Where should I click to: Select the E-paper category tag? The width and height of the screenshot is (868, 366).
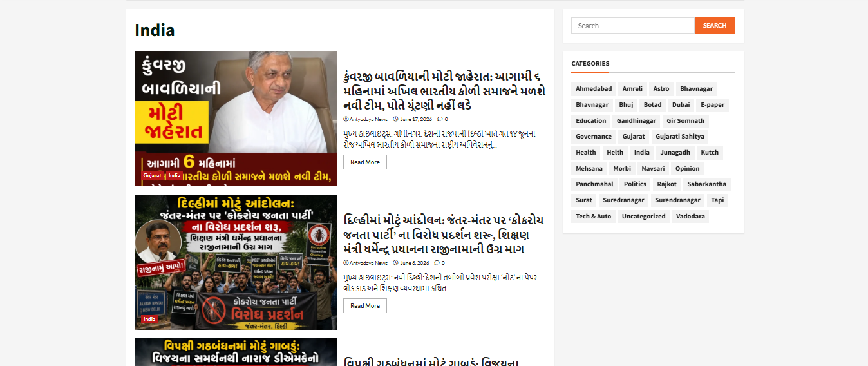click(x=712, y=105)
